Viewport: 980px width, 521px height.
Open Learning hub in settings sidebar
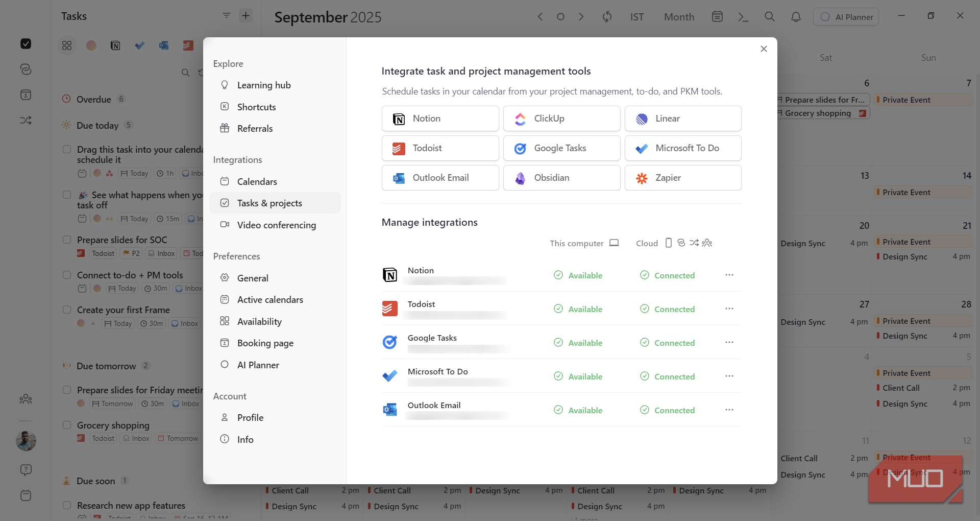[275, 85]
